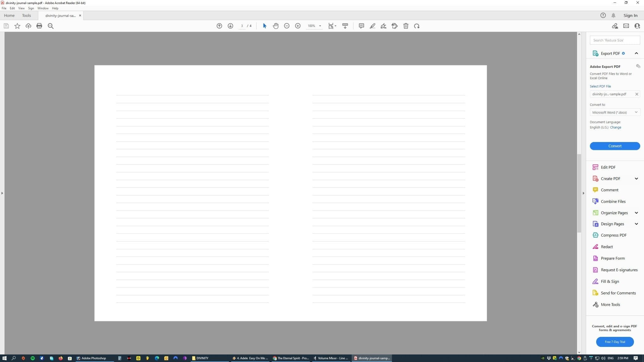Click the blue Convert button
The image size is (644, 362).
(614, 146)
